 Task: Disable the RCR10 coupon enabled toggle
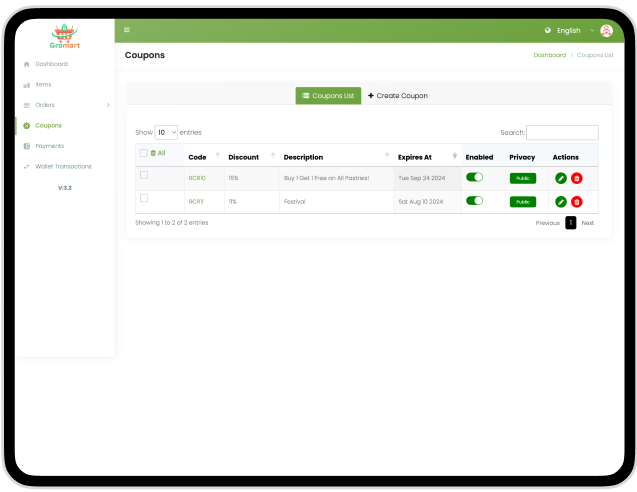[474, 177]
